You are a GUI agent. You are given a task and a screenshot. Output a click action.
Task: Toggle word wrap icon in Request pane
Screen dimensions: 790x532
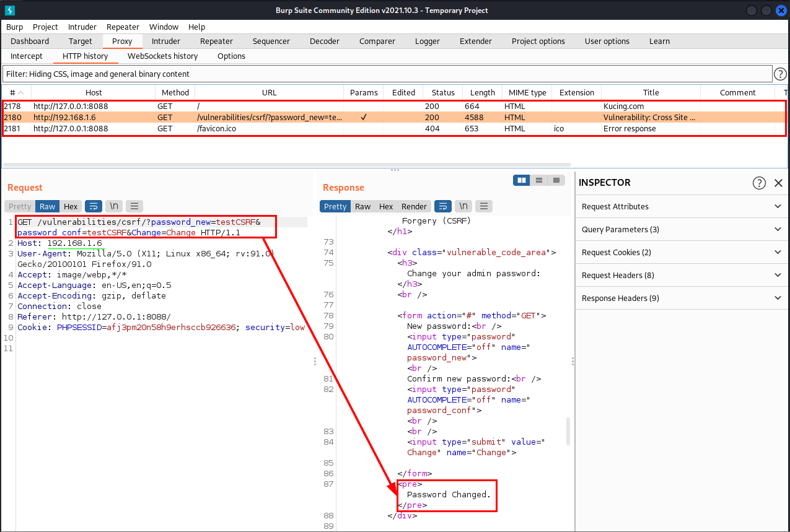94,206
